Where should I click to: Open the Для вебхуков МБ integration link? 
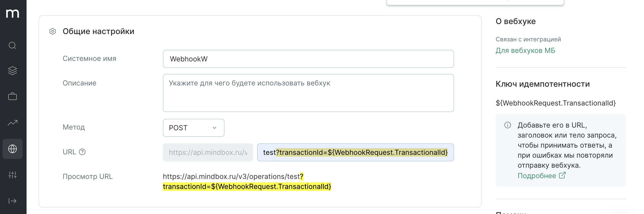525,50
